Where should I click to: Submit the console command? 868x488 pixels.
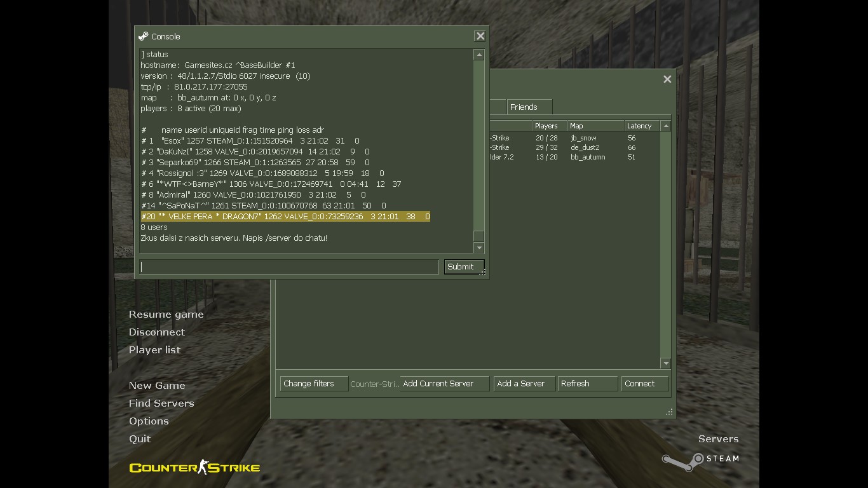(464, 267)
